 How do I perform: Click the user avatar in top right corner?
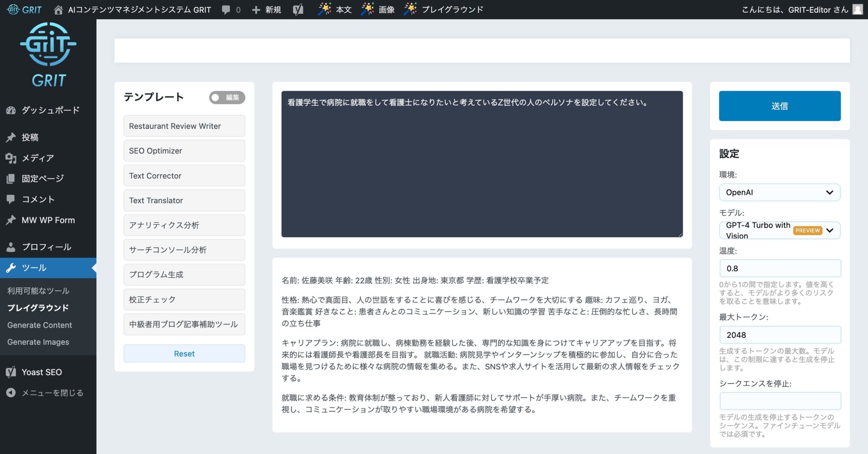(x=857, y=10)
